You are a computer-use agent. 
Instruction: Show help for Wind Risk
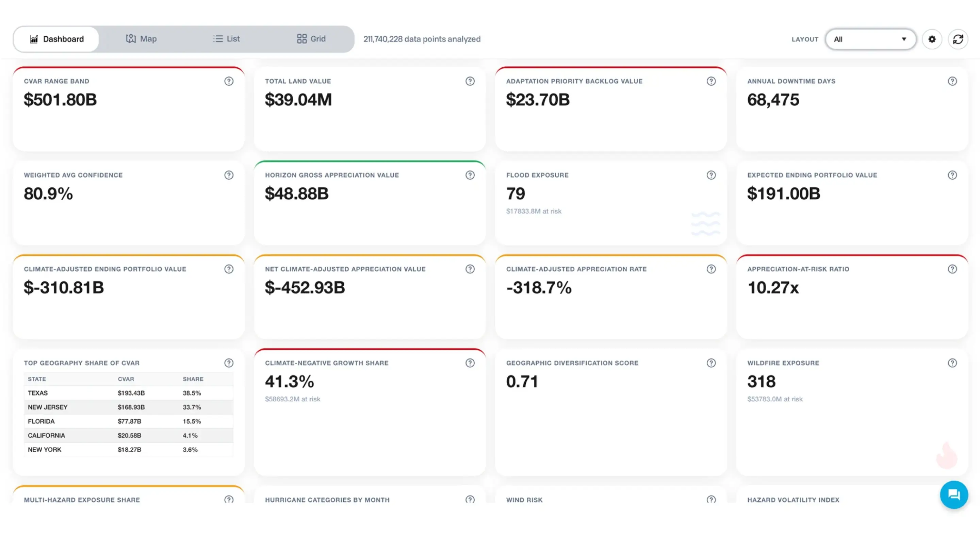tap(711, 499)
